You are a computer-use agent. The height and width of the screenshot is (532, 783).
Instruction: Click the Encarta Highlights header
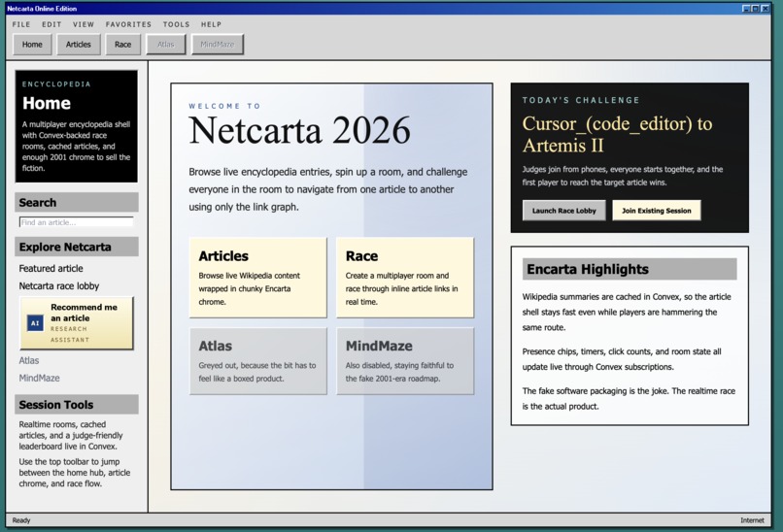(630, 269)
